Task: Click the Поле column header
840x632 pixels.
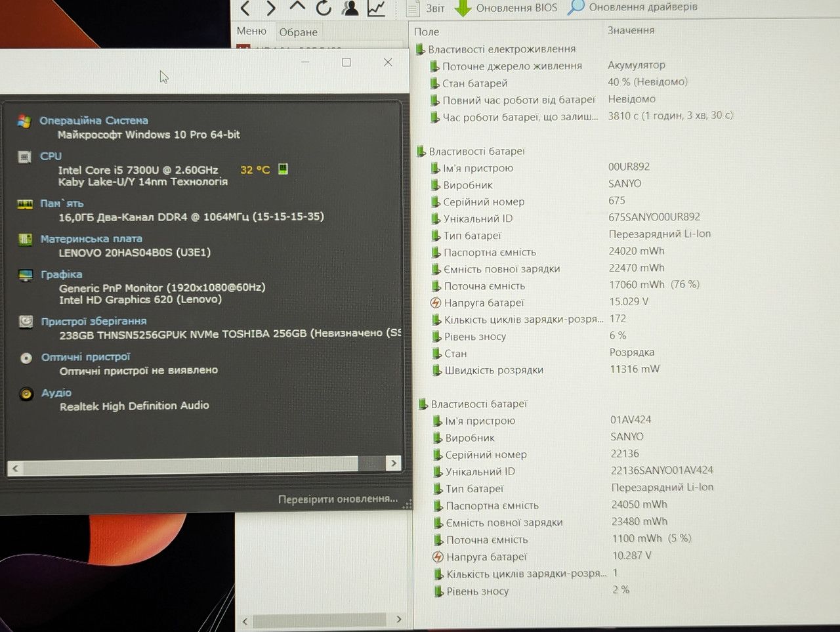Action: 427,32
